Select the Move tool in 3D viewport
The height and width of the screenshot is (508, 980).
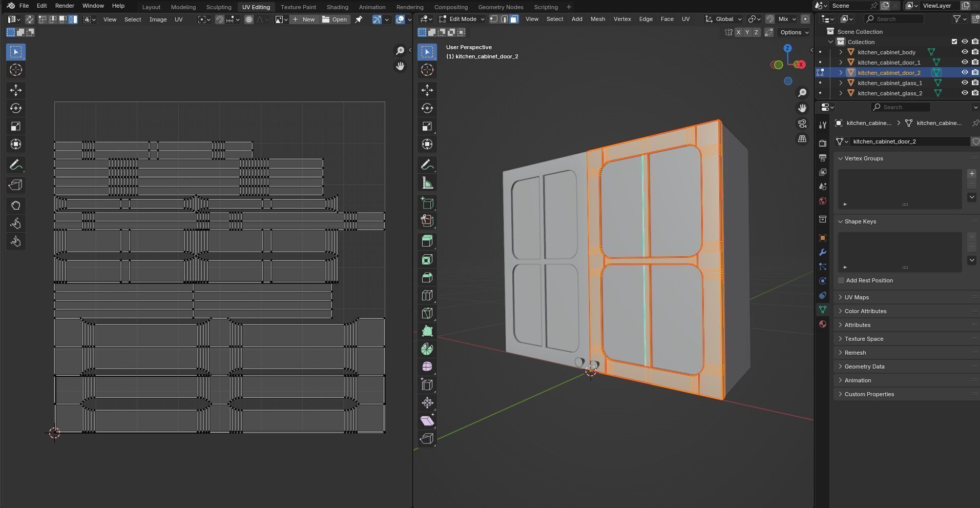tap(427, 90)
